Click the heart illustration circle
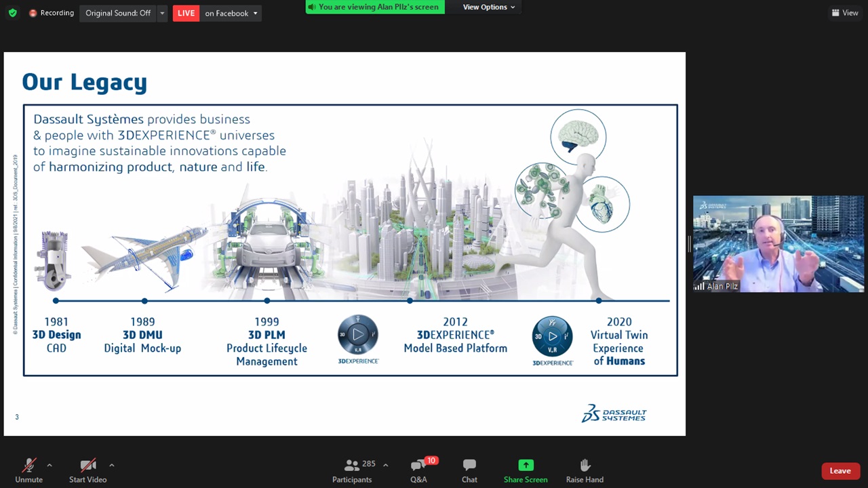The height and width of the screenshot is (488, 868). [602, 204]
